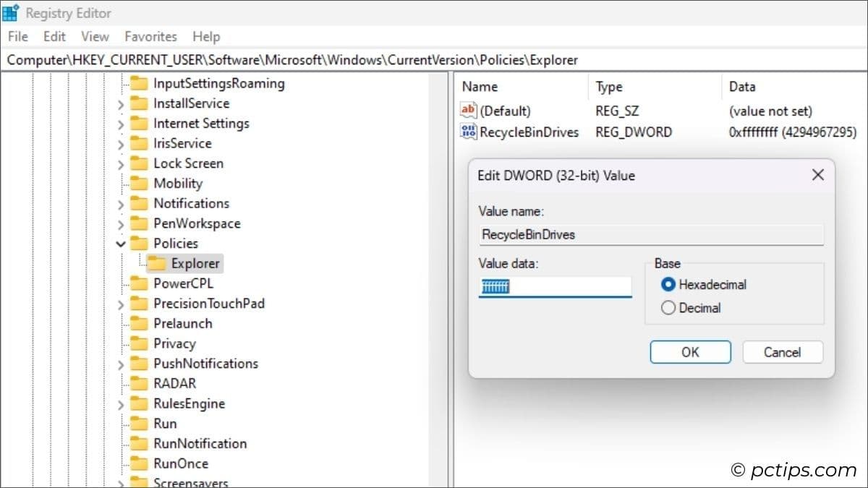Viewport: 868px width, 488px height.
Task: Confirm the DWORD edit with OK
Action: 690,352
